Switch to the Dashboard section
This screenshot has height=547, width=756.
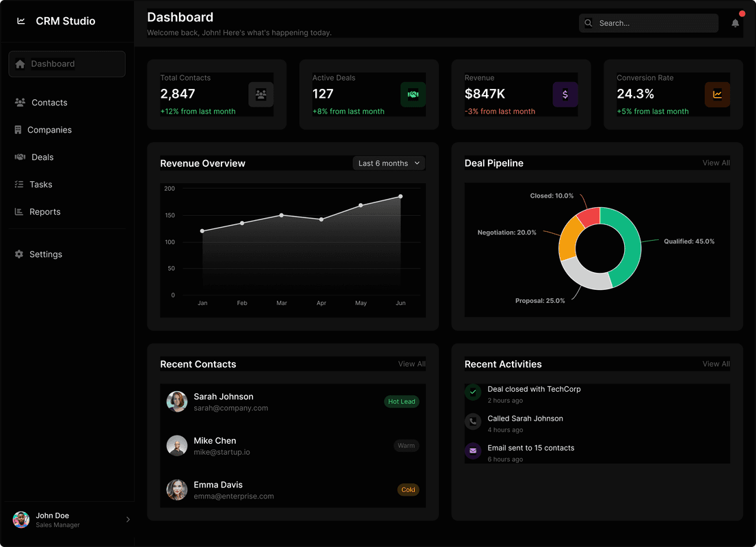pyautogui.click(x=66, y=64)
